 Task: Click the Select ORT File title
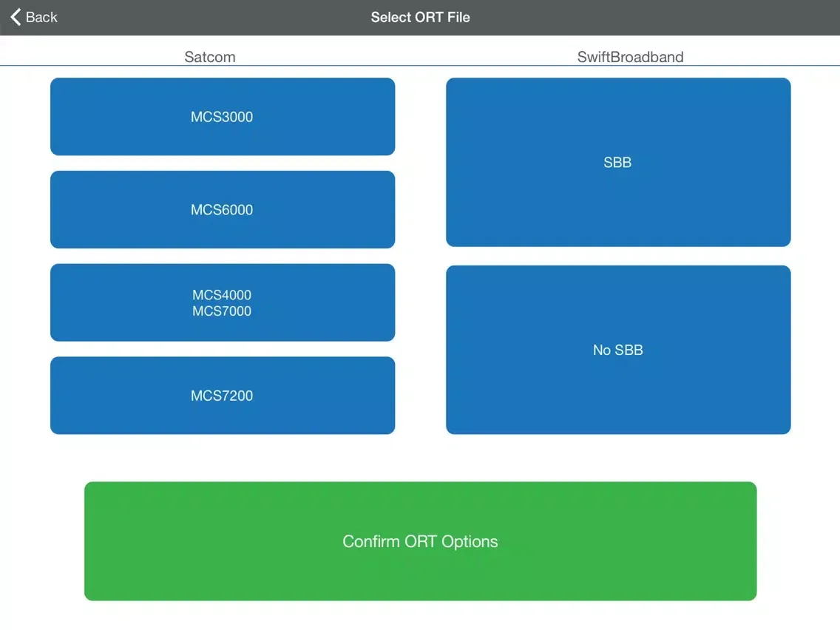420,17
